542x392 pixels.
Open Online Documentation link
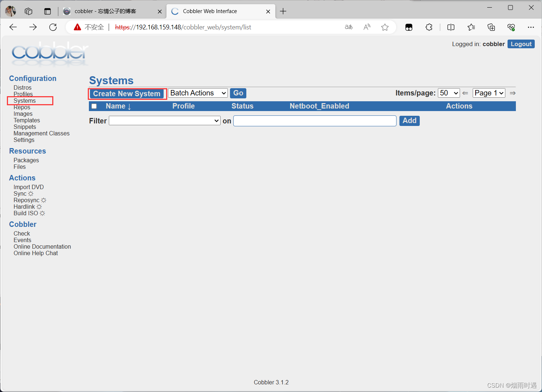[42, 246]
